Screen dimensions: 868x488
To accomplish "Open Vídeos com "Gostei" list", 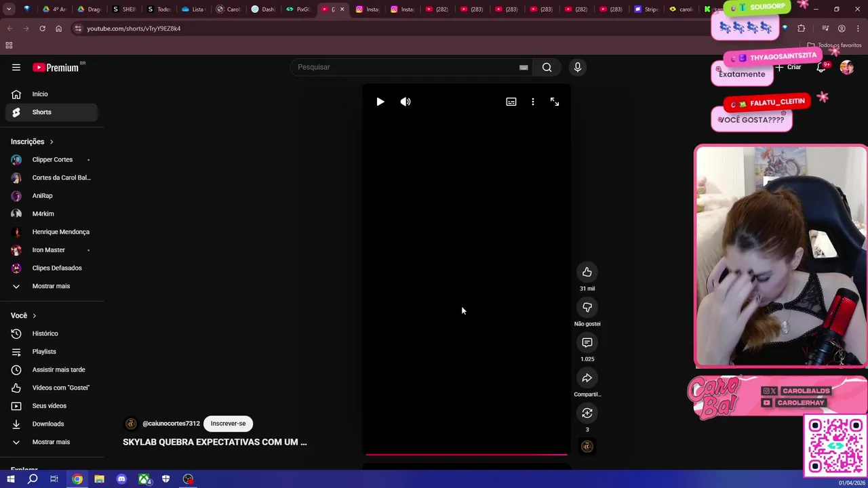I will coord(52,388).
